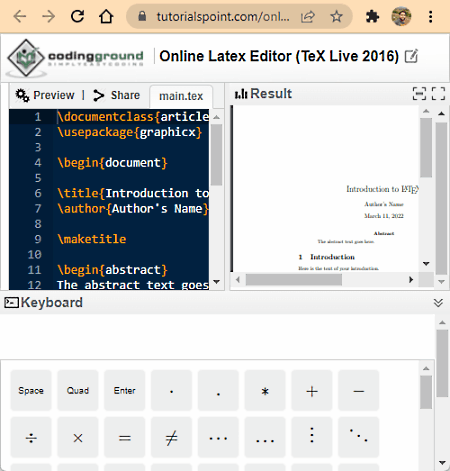This screenshot has height=471, width=450.
Task: Insert the plus symbol
Action: point(312,390)
